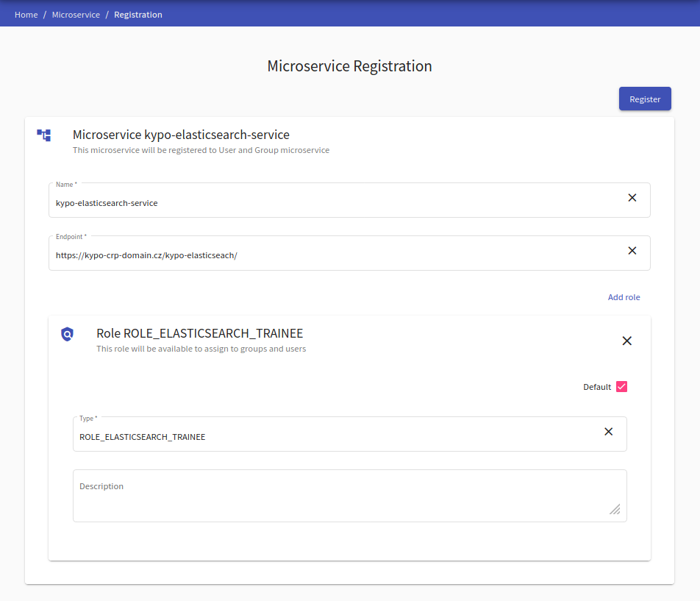Image resolution: width=700 pixels, height=601 pixels.
Task: Clear the Name field with its X icon
Action: (632, 198)
